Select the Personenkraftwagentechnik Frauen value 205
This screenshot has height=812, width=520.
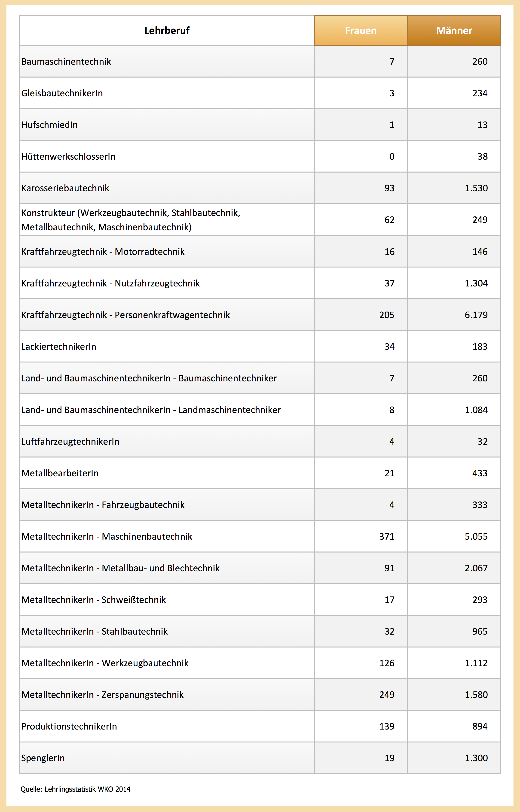point(387,315)
